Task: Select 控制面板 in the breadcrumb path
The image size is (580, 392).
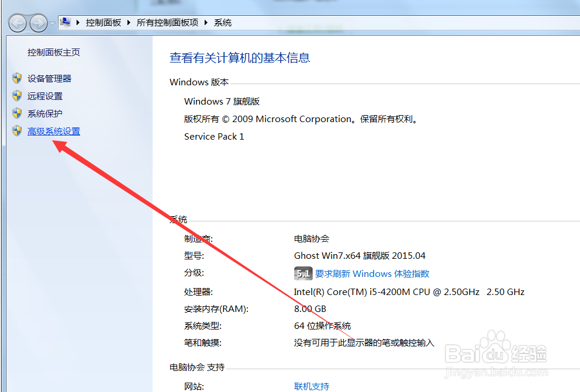Action: pos(103,22)
